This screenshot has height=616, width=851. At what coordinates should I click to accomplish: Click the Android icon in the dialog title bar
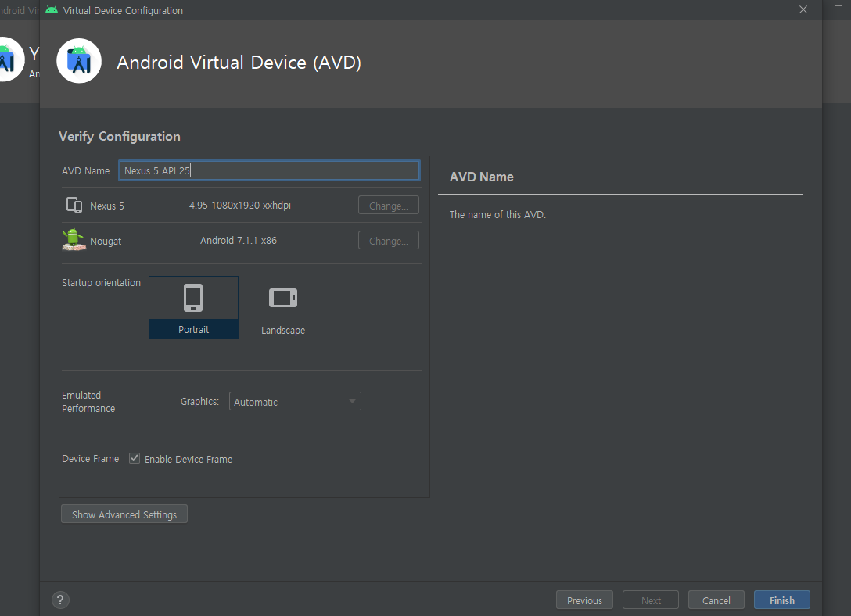(52, 10)
